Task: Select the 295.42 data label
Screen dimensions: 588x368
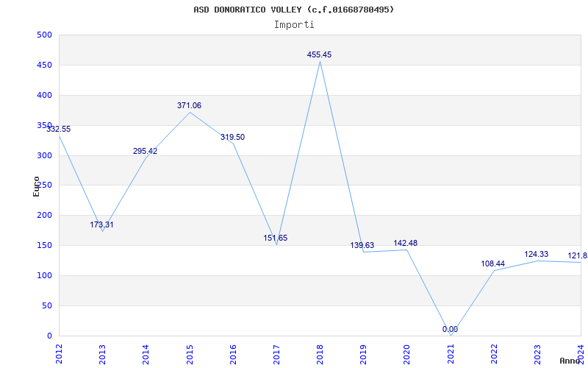Action: pyautogui.click(x=145, y=152)
